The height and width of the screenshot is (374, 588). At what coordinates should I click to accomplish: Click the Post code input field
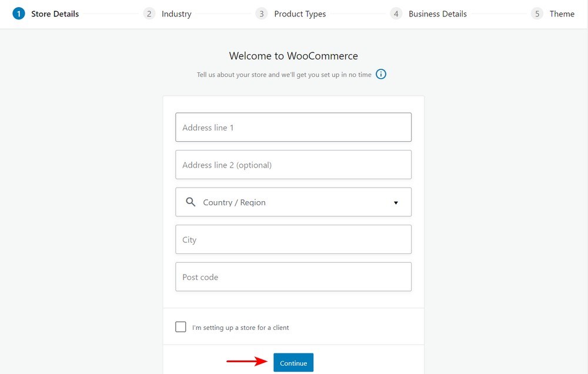click(293, 277)
